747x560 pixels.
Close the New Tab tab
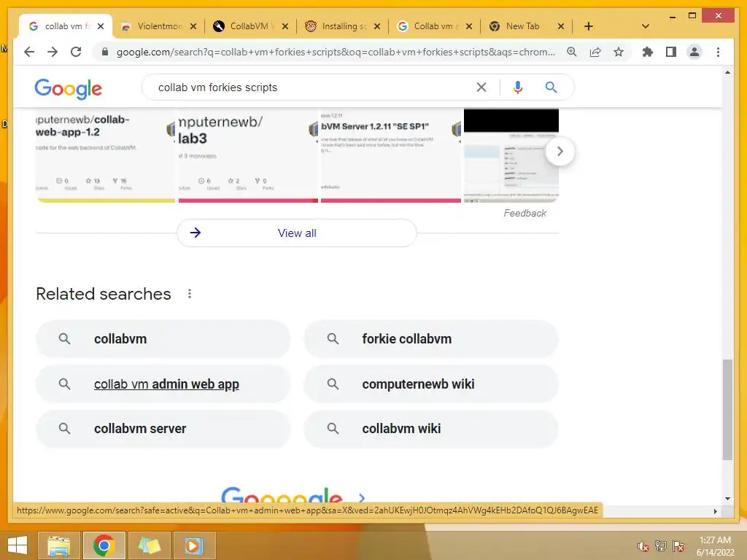[561, 26]
